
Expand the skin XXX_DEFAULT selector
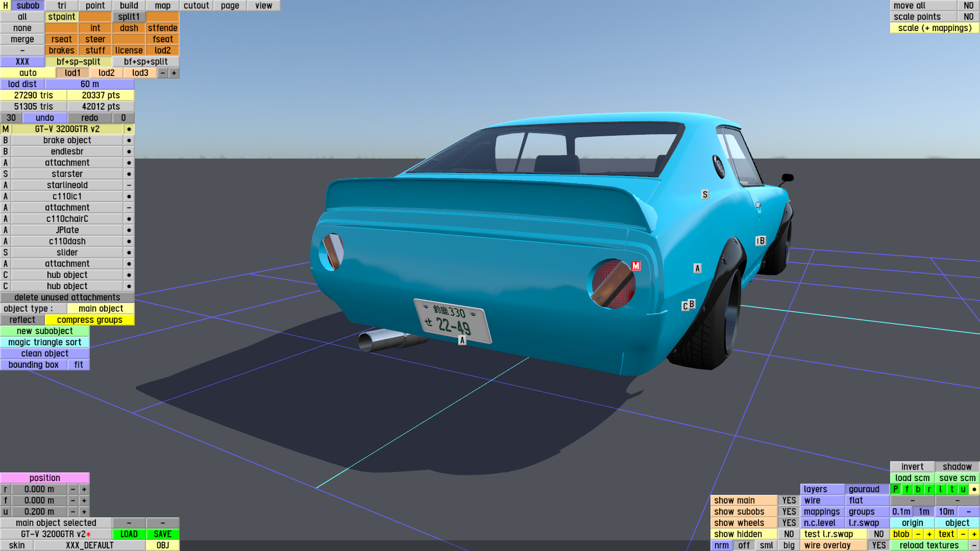click(89, 545)
